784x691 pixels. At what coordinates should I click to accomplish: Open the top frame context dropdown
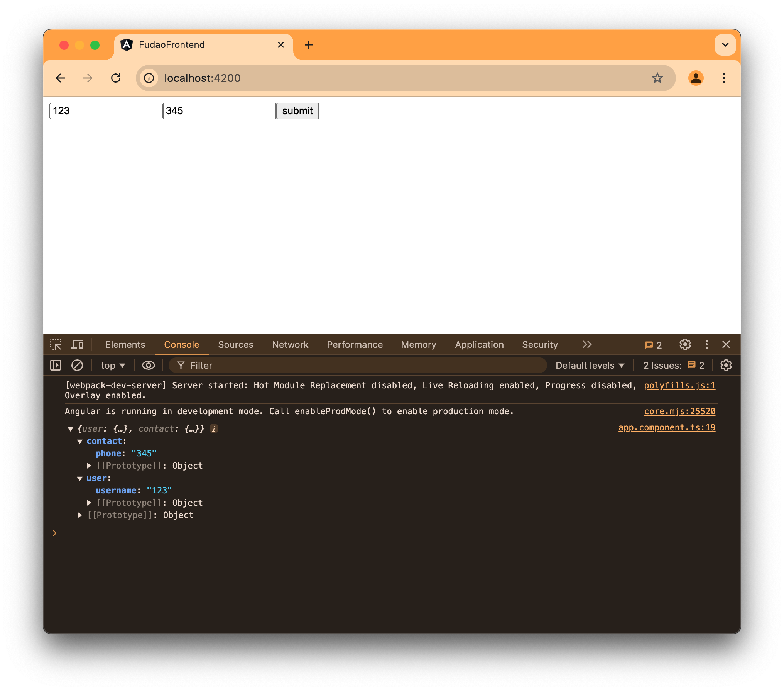pos(112,365)
